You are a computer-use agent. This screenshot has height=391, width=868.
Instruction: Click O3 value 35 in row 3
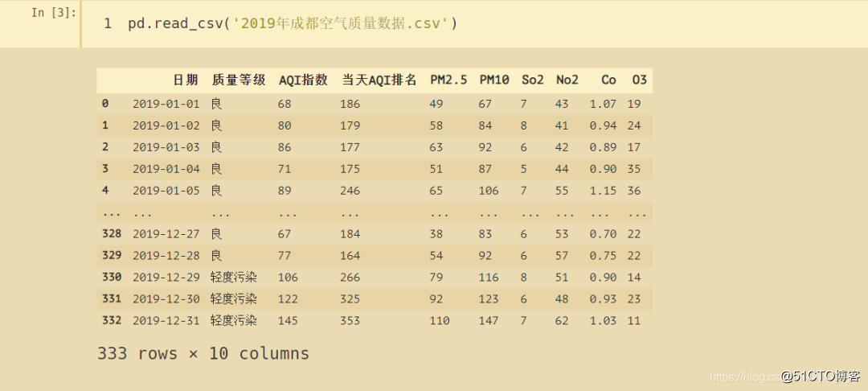634,168
